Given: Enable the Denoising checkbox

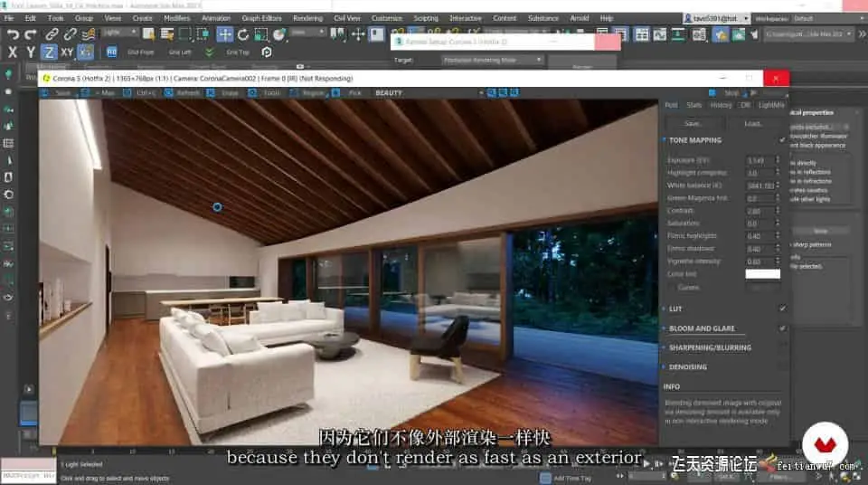Looking at the screenshot, I should click(782, 367).
